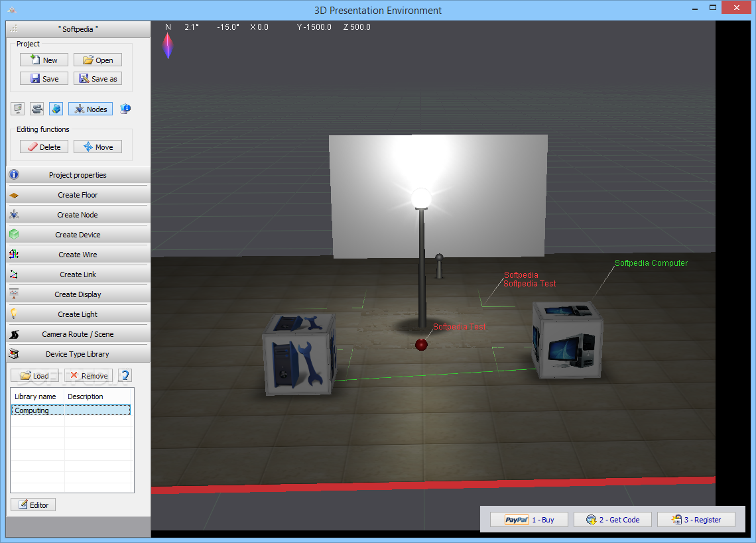Viewport: 756px width, 543px height.
Task: Click the north compass indicator in viewport
Action: click(x=168, y=46)
